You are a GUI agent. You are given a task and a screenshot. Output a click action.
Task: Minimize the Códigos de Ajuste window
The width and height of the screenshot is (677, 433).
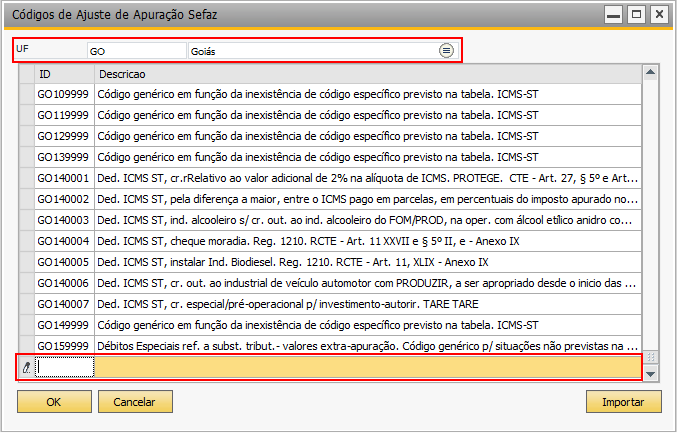pos(613,15)
